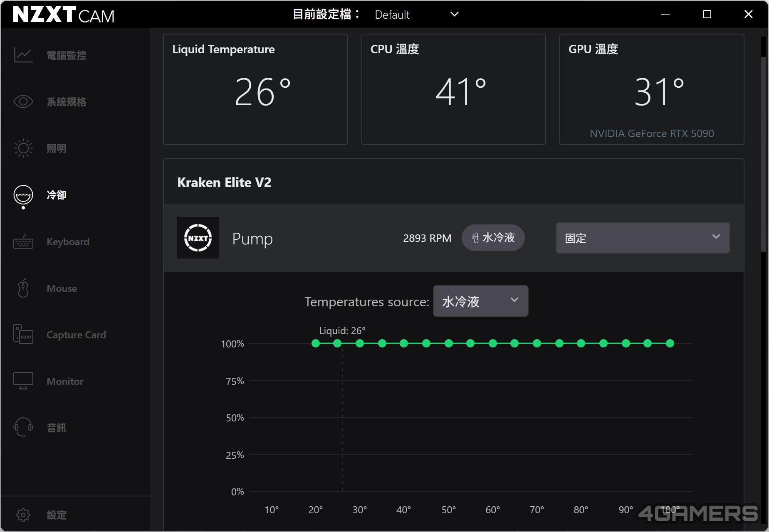Click the Monitor display icon
The width and height of the screenshot is (769, 532).
pos(23,381)
